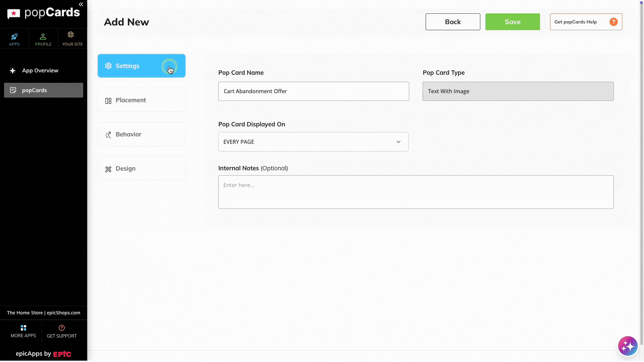Viewport: 644px width, 362px height.
Task: Click the Design tools icon
Action: 108,169
